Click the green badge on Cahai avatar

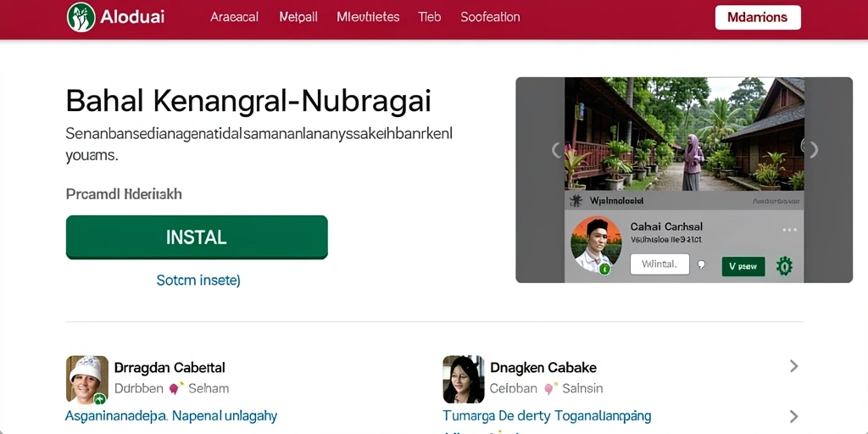[x=604, y=269]
